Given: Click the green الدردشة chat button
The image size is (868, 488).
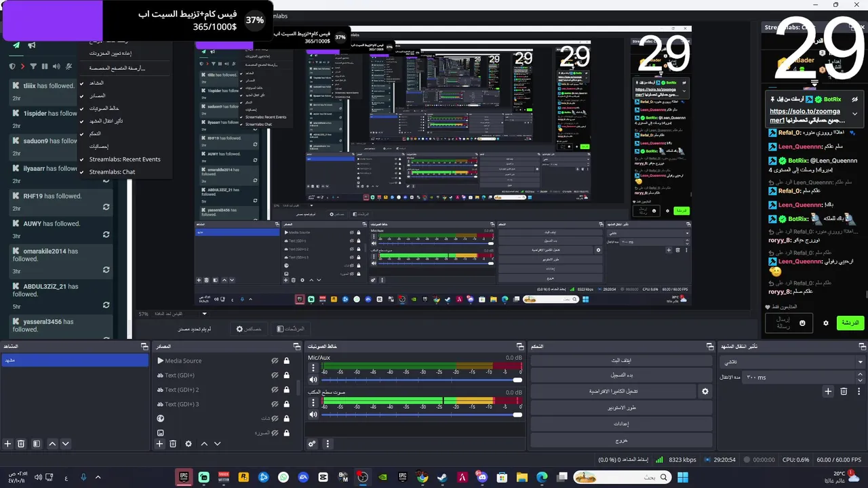Looking at the screenshot, I should [850, 323].
